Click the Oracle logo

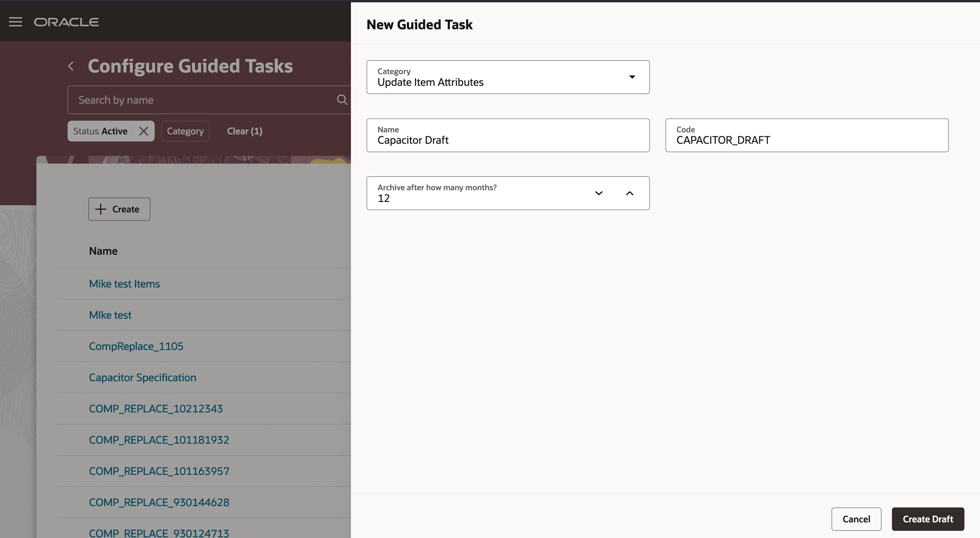[x=66, y=22]
